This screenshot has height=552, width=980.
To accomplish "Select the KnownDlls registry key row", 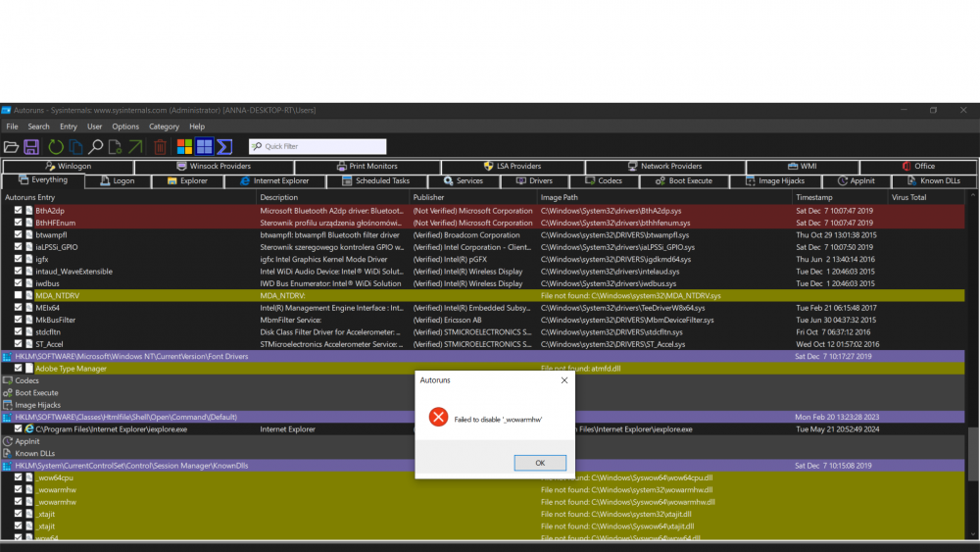I will 127,466.
